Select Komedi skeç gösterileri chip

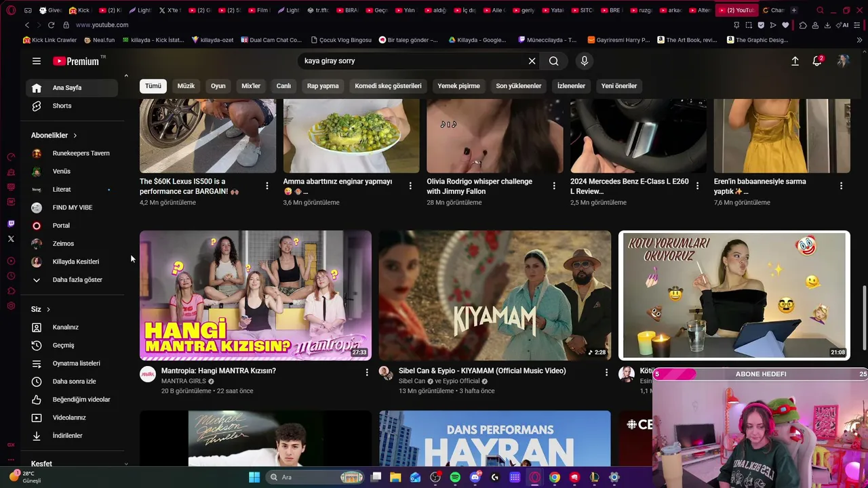tap(388, 86)
